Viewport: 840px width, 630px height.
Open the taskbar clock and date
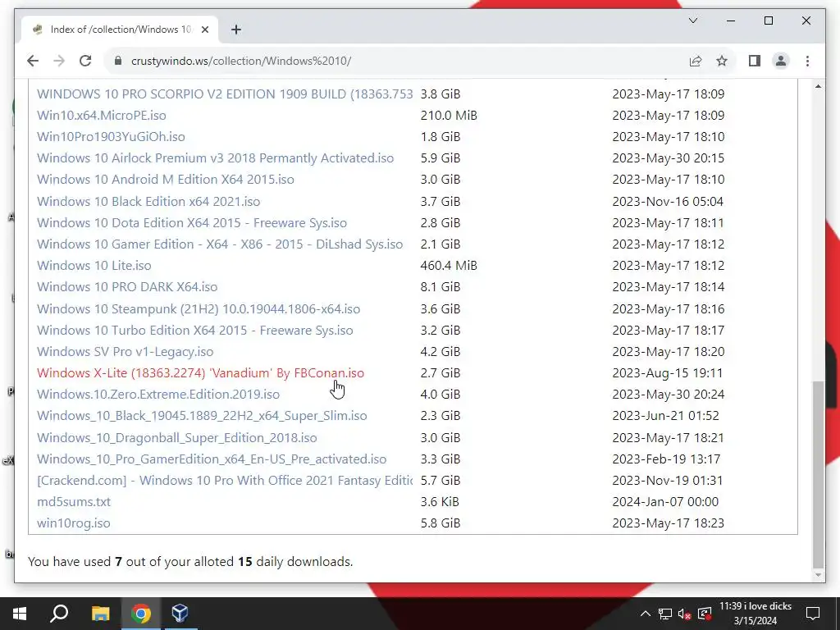[756, 614]
